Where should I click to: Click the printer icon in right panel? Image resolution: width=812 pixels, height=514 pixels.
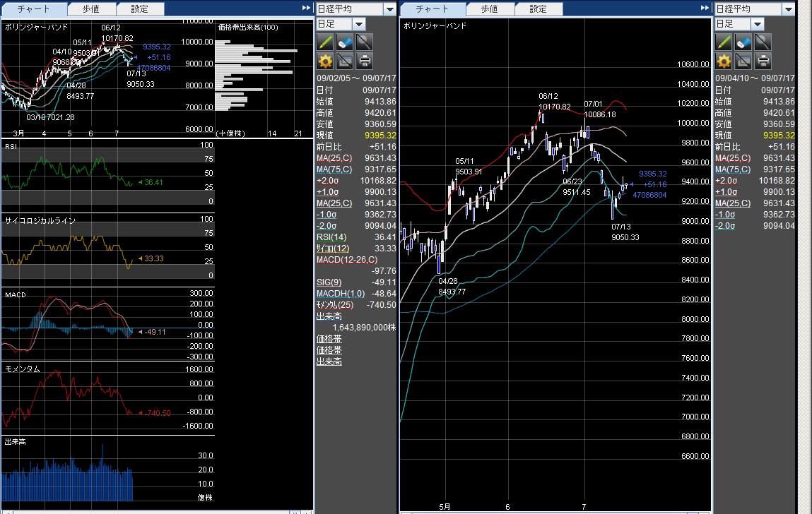[763, 61]
